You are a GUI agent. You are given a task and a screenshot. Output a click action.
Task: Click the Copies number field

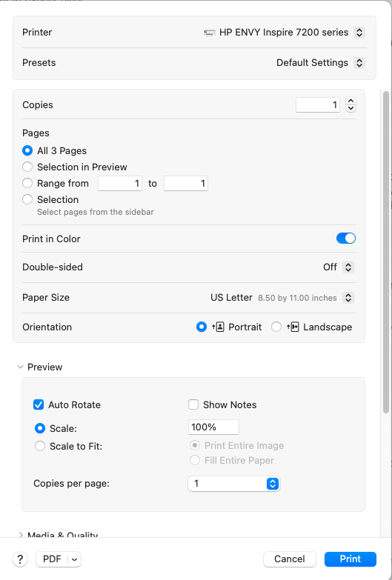point(318,105)
